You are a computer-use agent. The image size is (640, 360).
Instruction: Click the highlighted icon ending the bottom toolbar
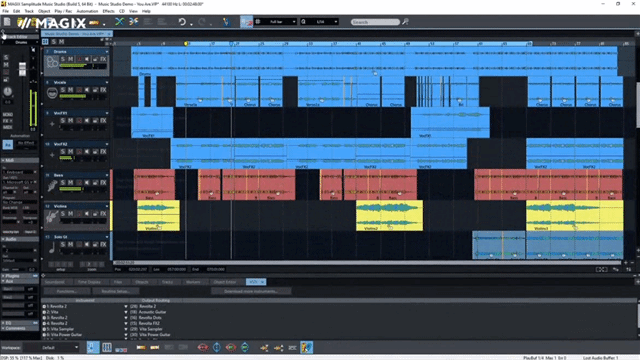click(x=307, y=347)
